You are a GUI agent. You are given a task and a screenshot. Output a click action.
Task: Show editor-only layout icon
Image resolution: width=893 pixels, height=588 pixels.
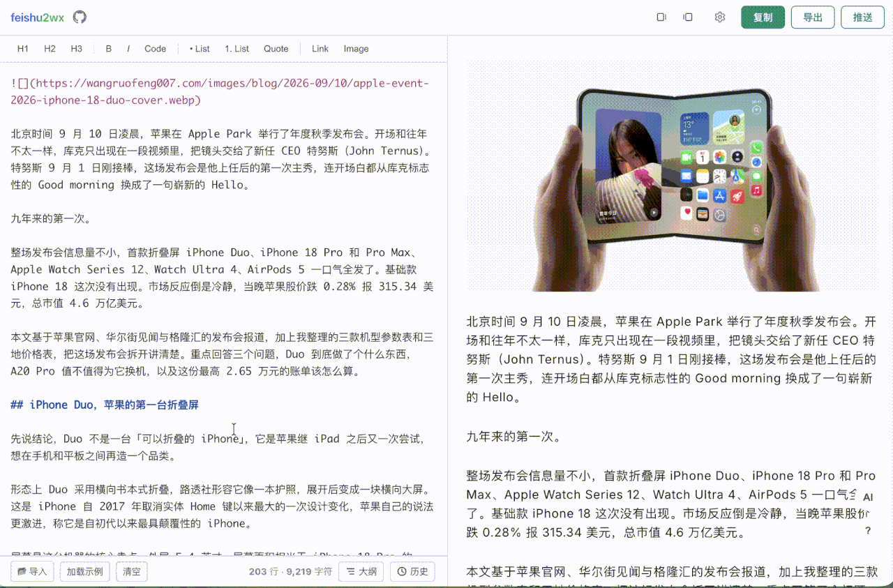coord(661,17)
